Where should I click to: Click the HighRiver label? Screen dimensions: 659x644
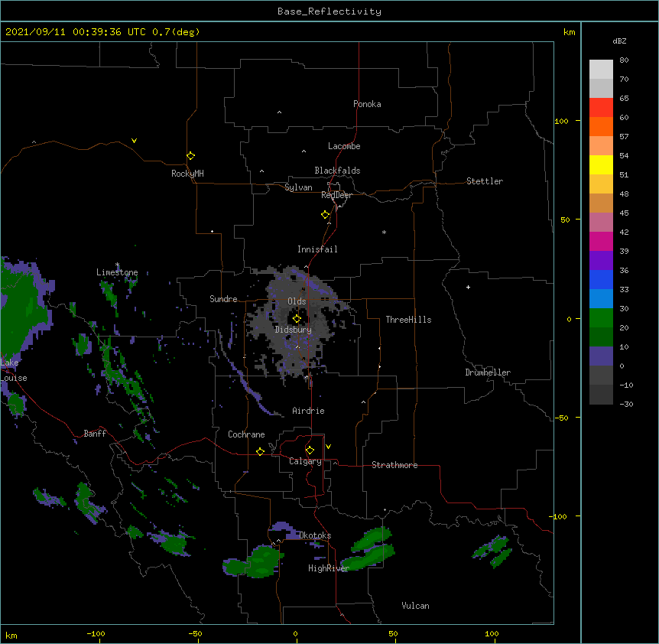(x=329, y=568)
